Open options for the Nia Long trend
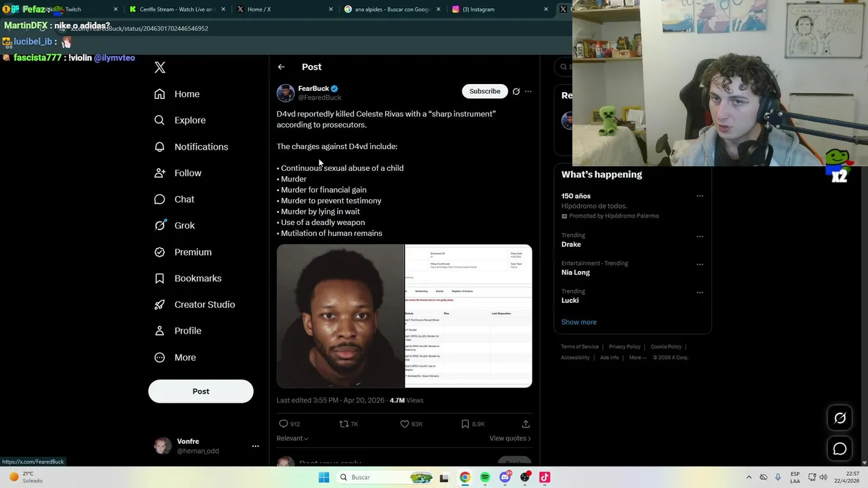 coord(700,264)
